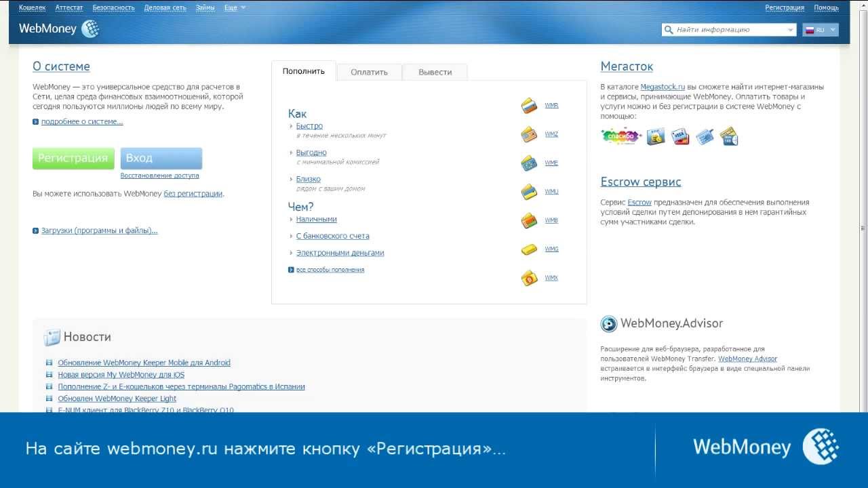Expand the 'Быстро' triangle bullet
The height and width of the screenshot is (488, 868).
point(292,126)
